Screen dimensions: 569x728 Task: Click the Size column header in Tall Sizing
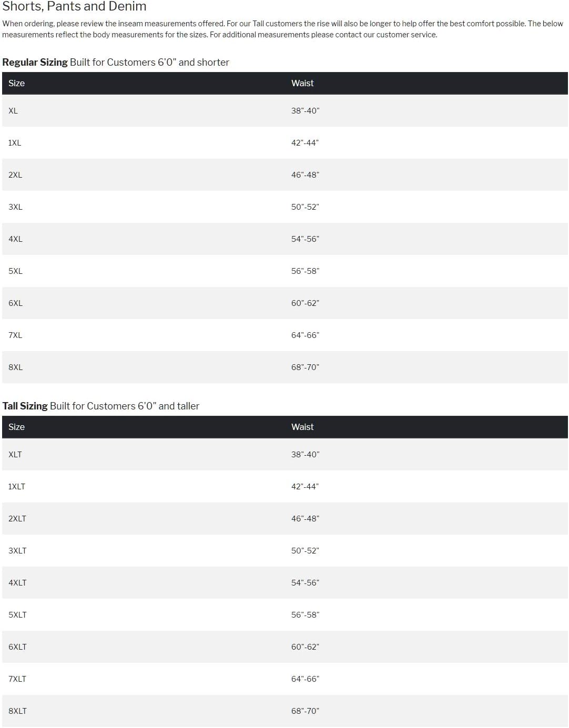tap(17, 427)
